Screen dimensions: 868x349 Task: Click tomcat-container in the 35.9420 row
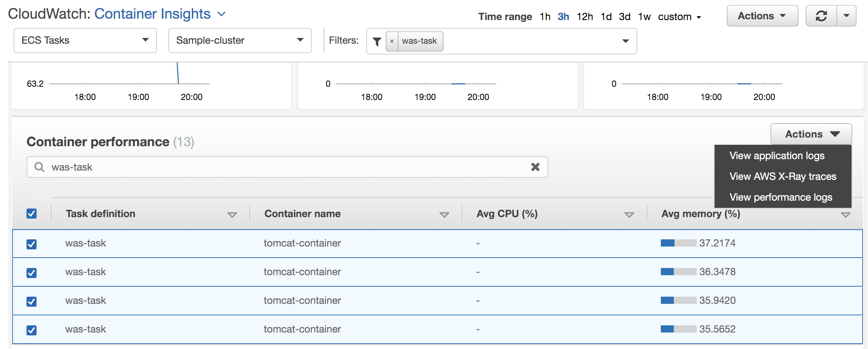tap(302, 301)
